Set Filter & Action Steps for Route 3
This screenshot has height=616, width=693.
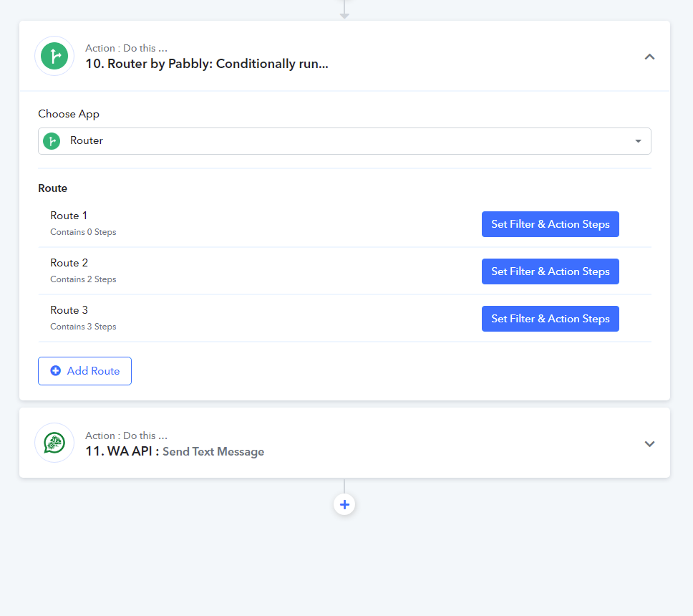(x=551, y=319)
